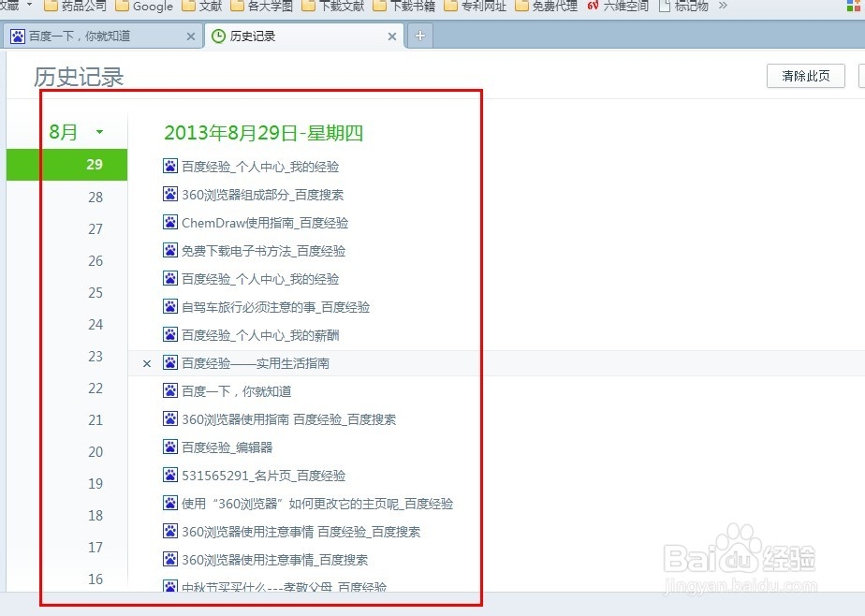Open the 如何更改它的主页呢_百度经验 entry
Screen dimensions: 865x616
tap(317, 504)
